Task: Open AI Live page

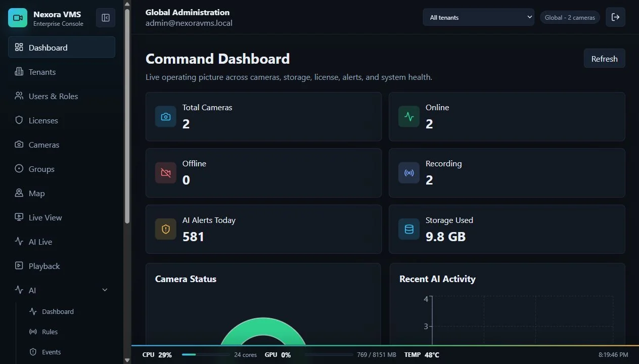Action: [x=62, y=242]
